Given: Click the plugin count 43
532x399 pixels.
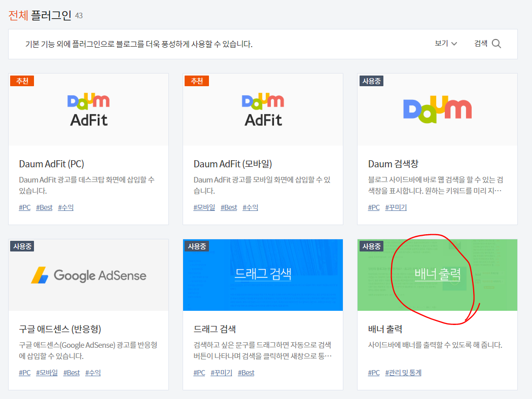Looking at the screenshot, I should tap(79, 16).
